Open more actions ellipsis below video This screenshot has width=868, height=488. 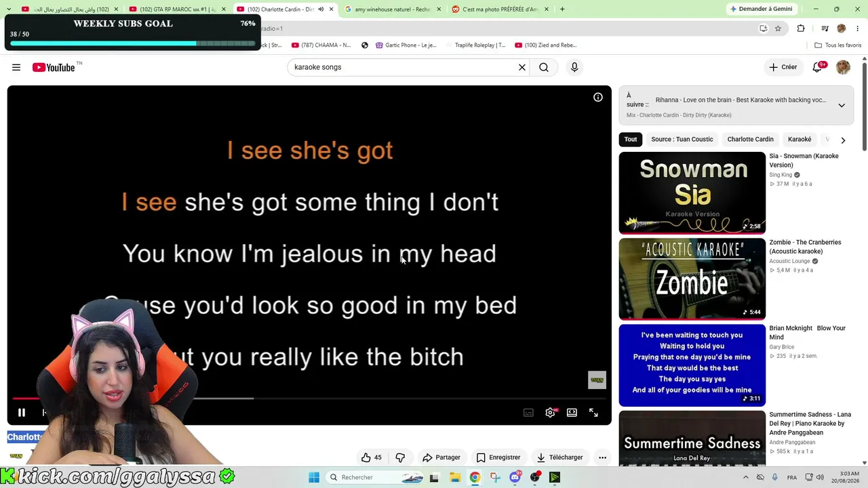pos(602,457)
